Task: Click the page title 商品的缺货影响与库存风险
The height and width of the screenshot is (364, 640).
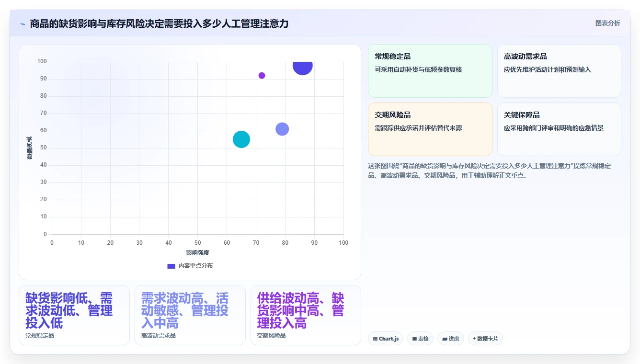Action: (159, 23)
